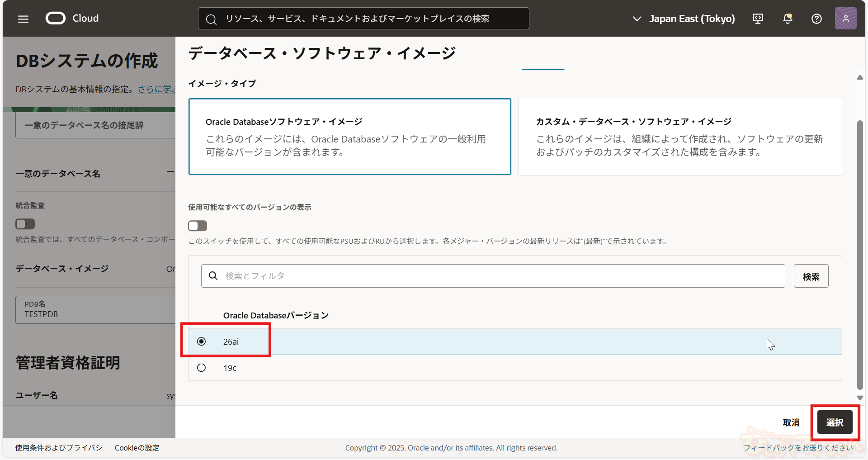
Task: Click the 取消 cancel button
Action: tap(791, 422)
